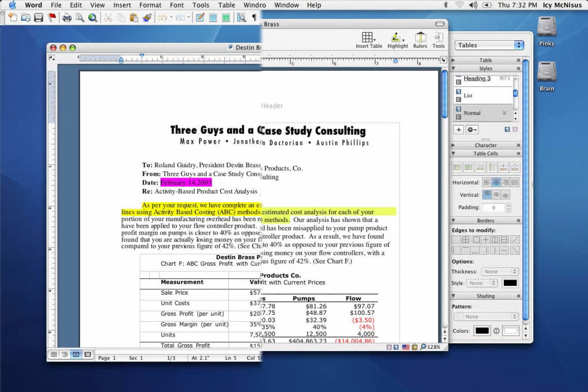Open the Table menu in menu bar

click(x=227, y=5)
